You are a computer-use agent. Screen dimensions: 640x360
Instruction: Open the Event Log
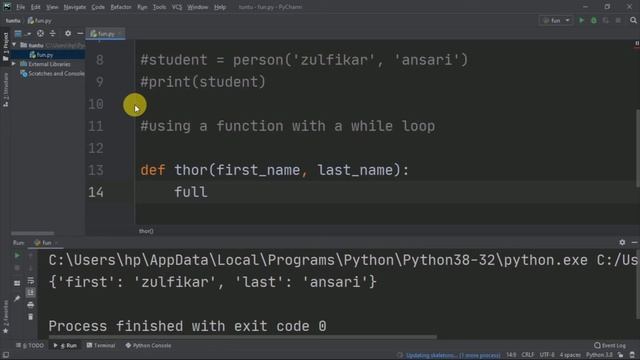coord(610,345)
